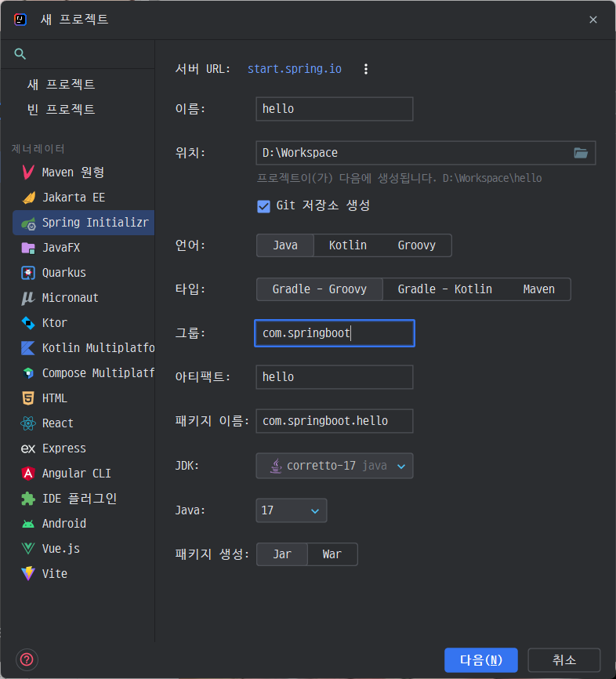Open the help question mark icon
Viewport: 616px width, 679px height.
coord(27,659)
